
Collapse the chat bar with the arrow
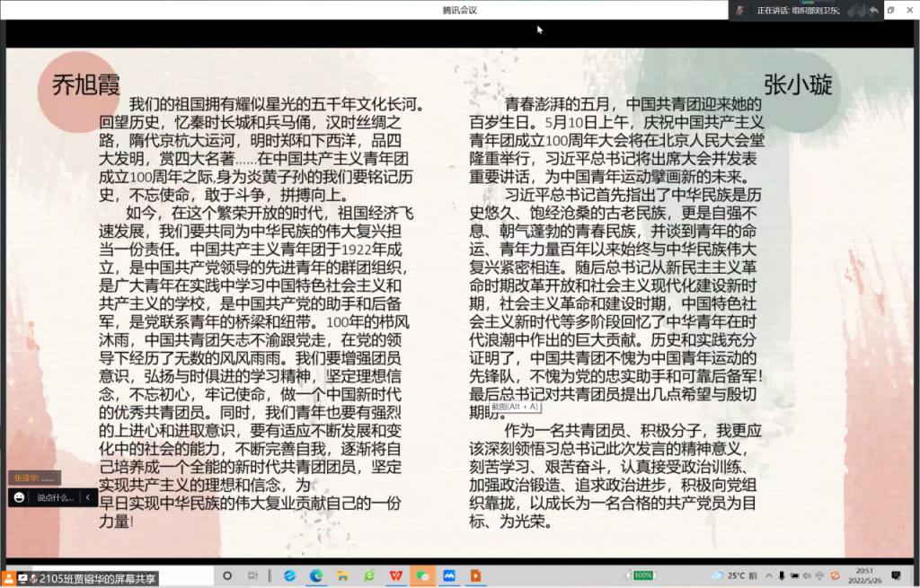[x=87, y=497]
